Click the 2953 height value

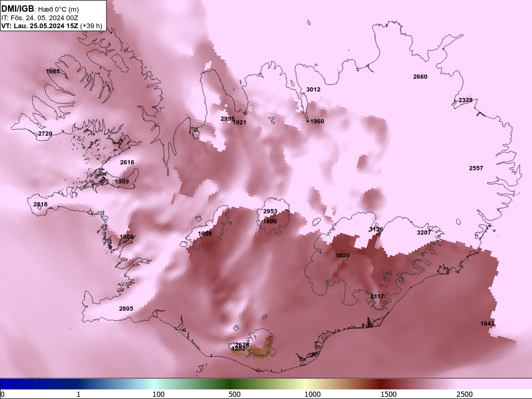[270, 211]
